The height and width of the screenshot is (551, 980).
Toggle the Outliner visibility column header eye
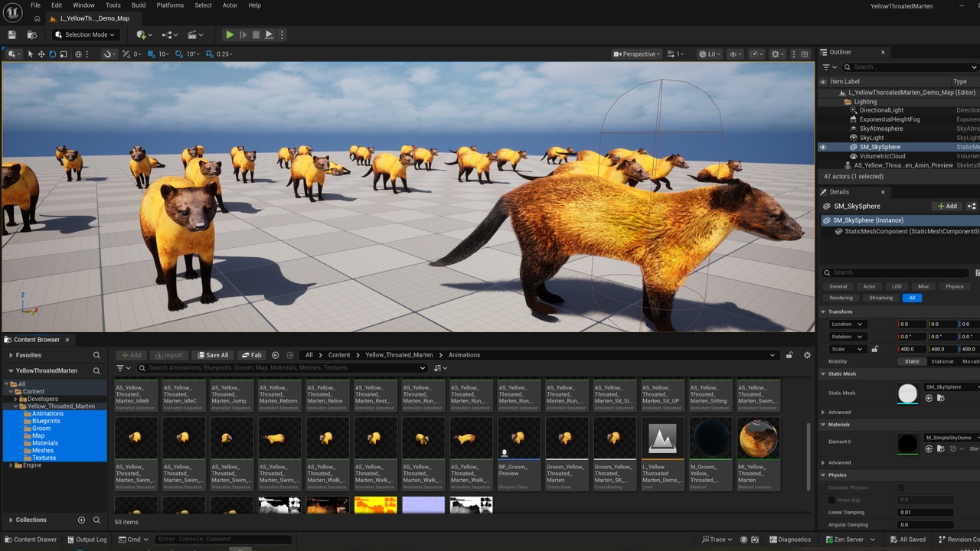click(823, 82)
